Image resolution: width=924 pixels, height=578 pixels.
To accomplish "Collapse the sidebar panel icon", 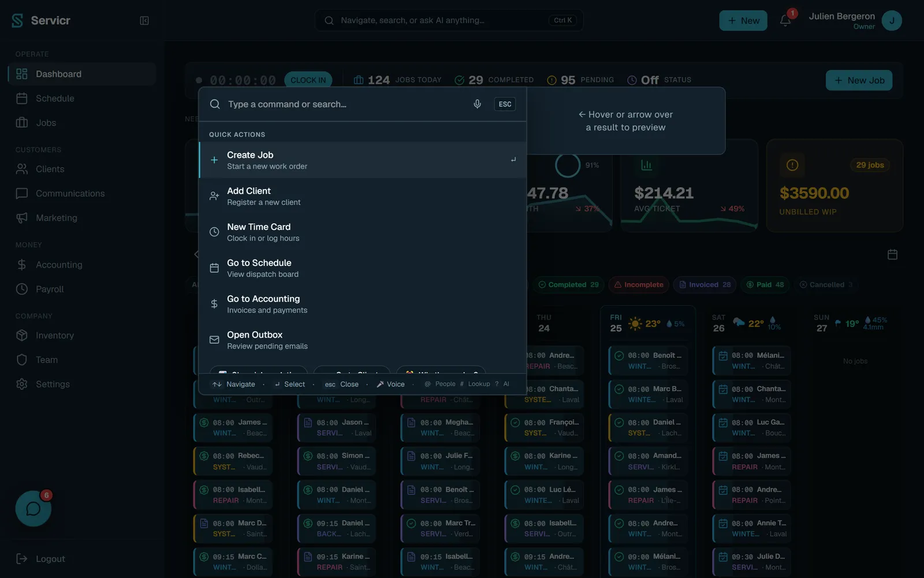I will (144, 21).
